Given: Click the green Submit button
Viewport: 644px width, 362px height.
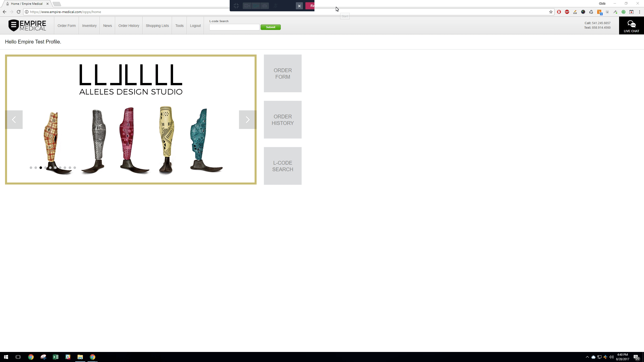Looking at the screenshot, I should pyautogui.click(x=270, y=27).
